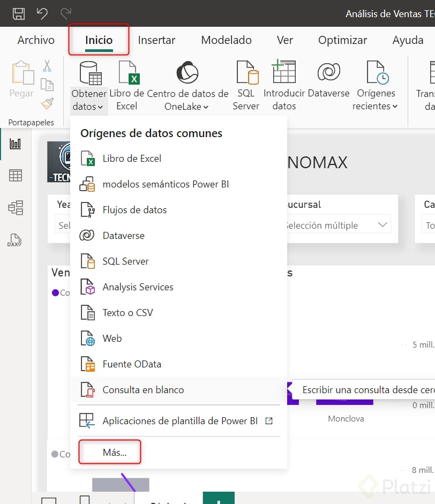The height and width of the screenshot is (504, 435).
Task: Click the Copy icon in Portapapeles
Action: point(47,85)
